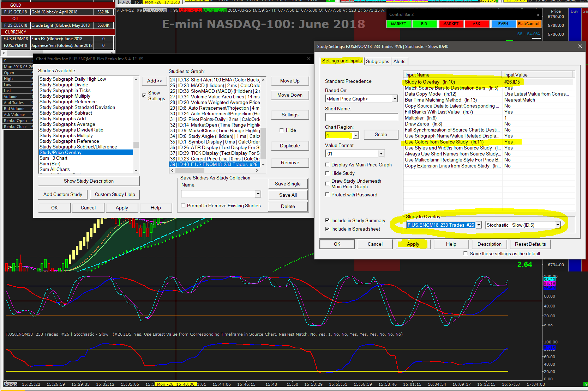Viewport: 588px width, 391px height.
Task: Click the green MARKET button in Control Bar
Action: 398,24
